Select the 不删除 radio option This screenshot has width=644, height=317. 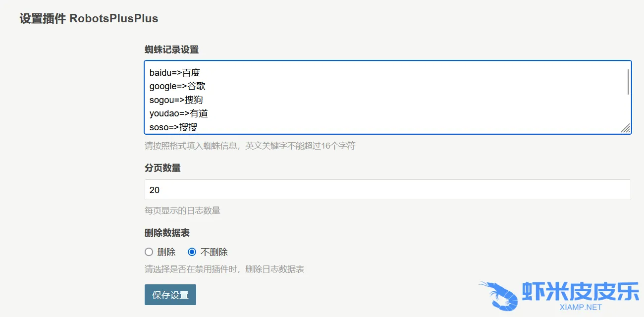point(192,252)
